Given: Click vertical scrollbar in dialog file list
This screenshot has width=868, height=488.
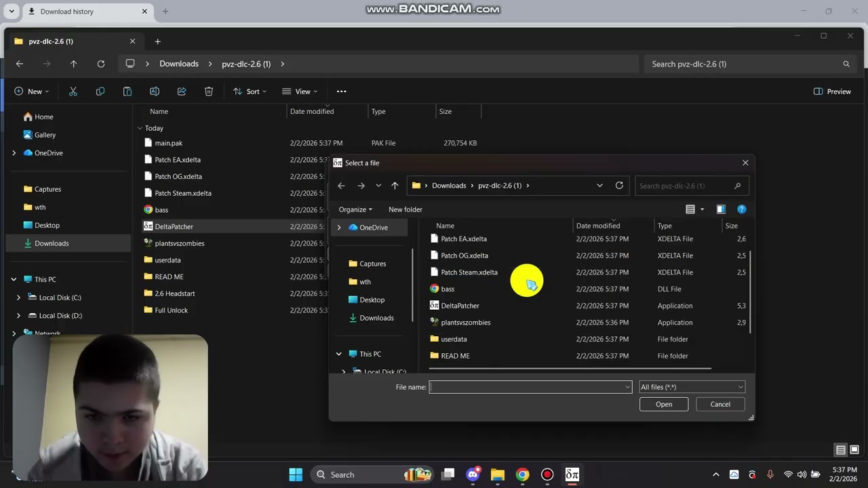Looking at the screenshot, I should click(x=750, y=291).
